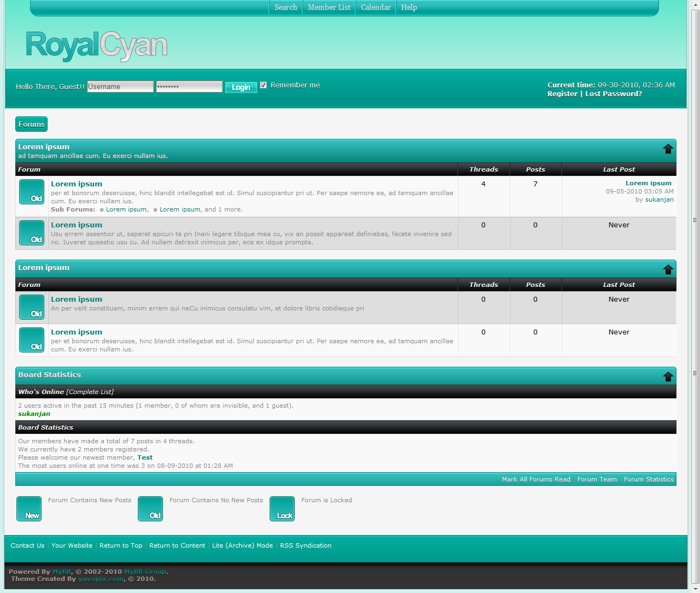
Task: Click the Username input field
Action: (120, 86)
